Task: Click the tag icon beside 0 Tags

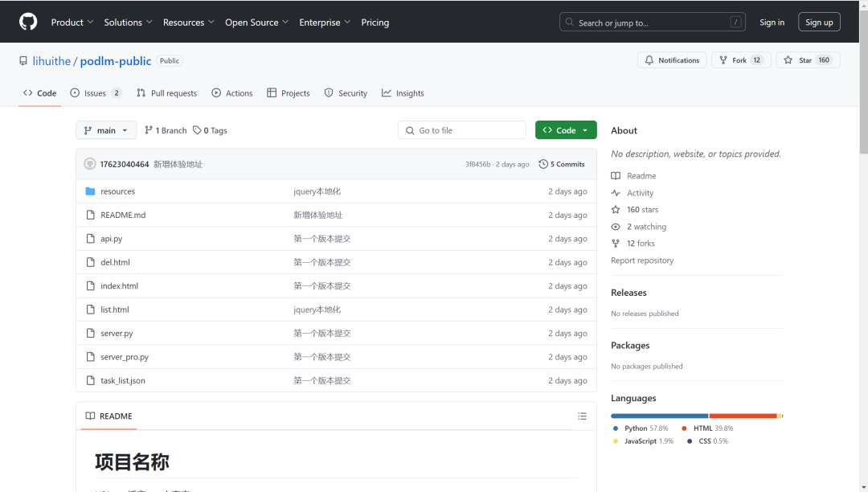Action: click(197, 130)
